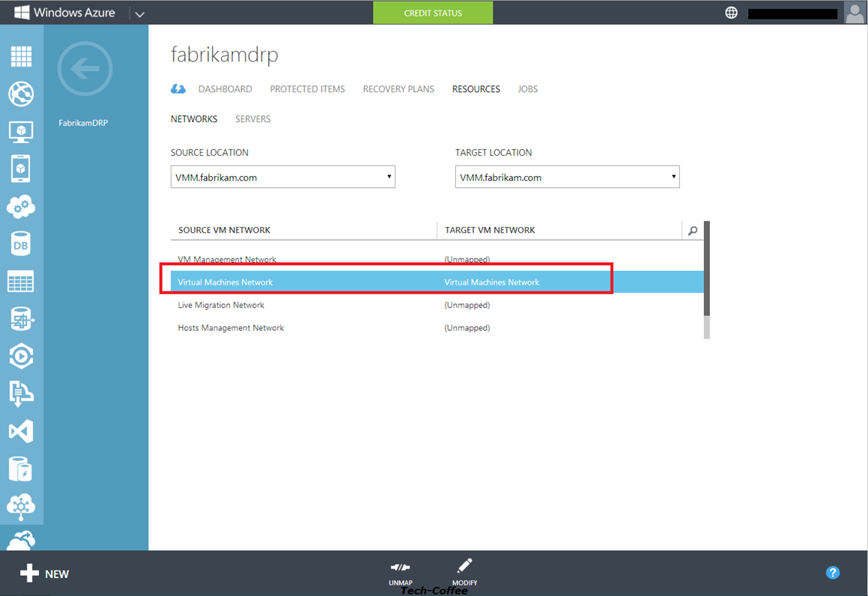Click the CREDIT STATUS button

pos(433,13)
